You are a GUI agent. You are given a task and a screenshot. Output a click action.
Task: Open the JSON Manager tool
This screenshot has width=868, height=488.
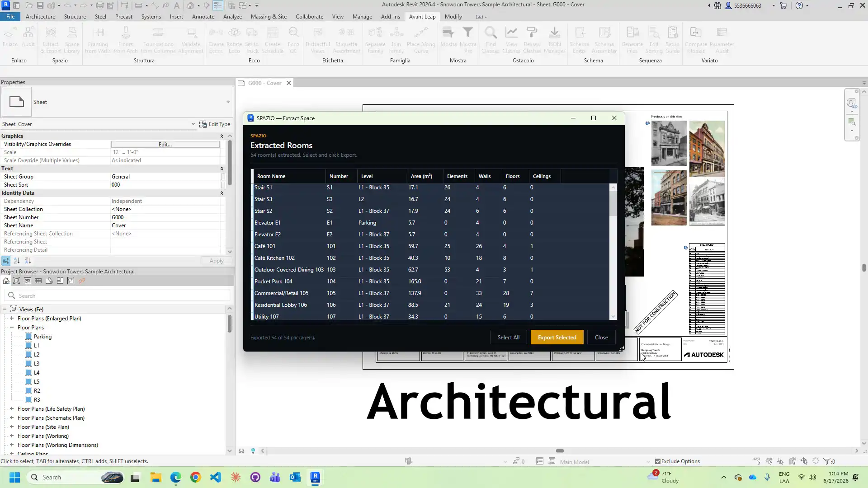(x=554, y=40)
